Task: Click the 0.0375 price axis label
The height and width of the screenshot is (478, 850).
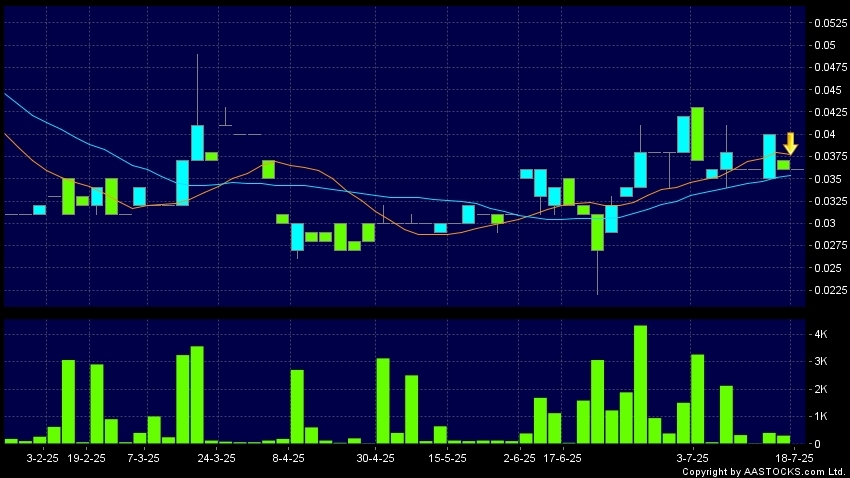Action: 830,156
